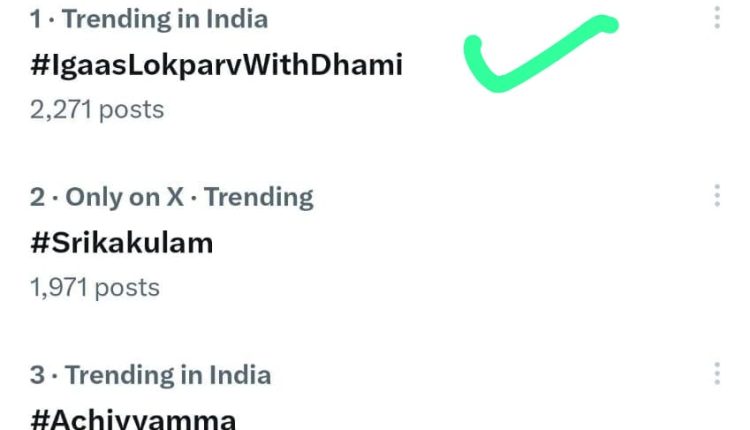Click "Trending" after "Only on X"
750x430 pixels.
[259, 197]
